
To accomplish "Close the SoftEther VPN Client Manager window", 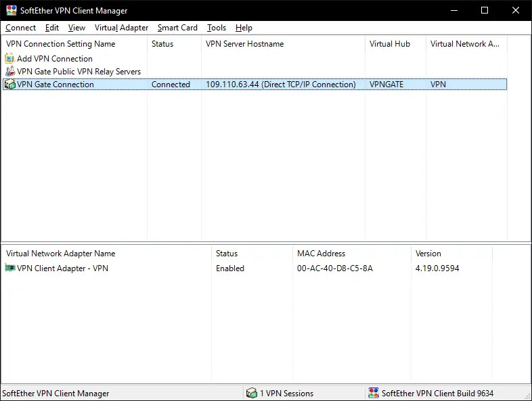I will point(515,11).
